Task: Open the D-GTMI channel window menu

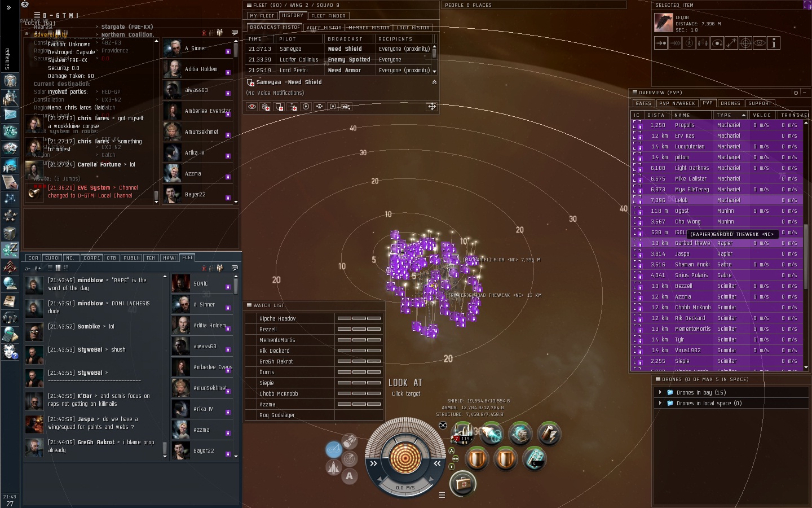Action: pos(37,15)
